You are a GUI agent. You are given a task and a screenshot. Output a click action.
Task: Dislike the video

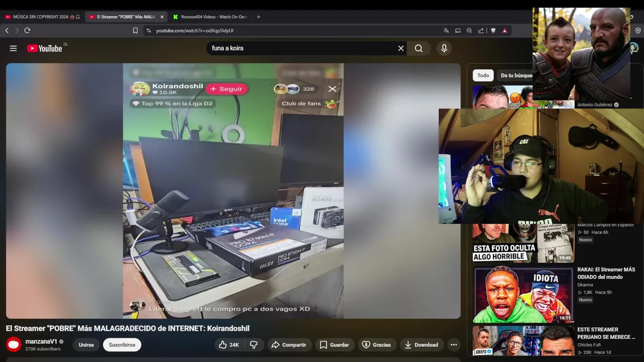(x=254, y=345)
